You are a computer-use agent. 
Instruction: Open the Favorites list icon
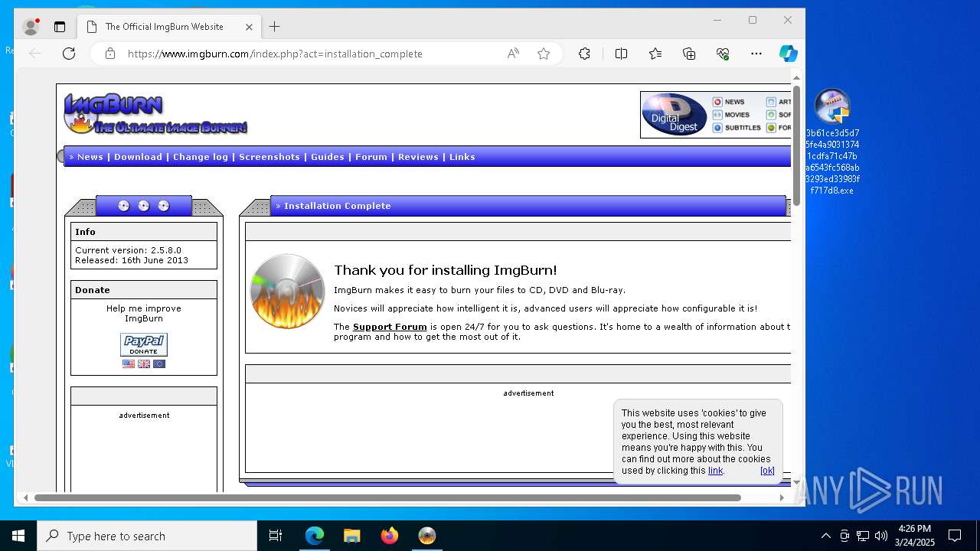655,54
